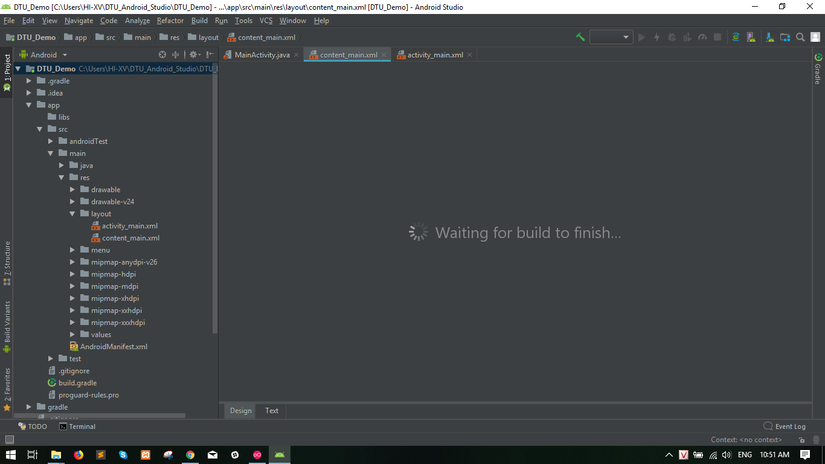Click the grayed Run app play icon

(641, 37)
